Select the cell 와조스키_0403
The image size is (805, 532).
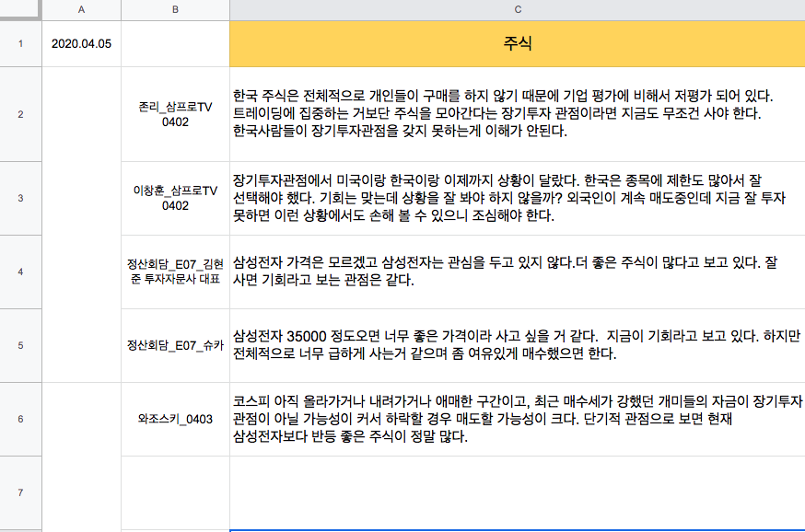[x=175, y=419]
